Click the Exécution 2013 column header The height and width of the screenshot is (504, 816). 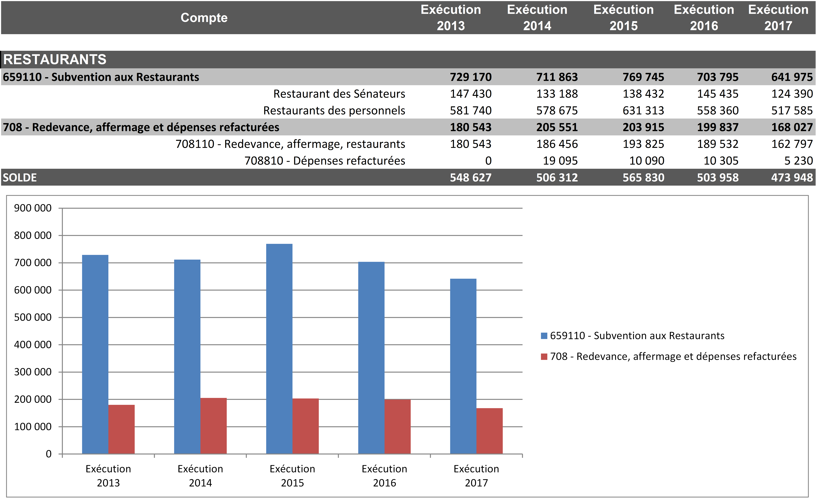[450, 18]
